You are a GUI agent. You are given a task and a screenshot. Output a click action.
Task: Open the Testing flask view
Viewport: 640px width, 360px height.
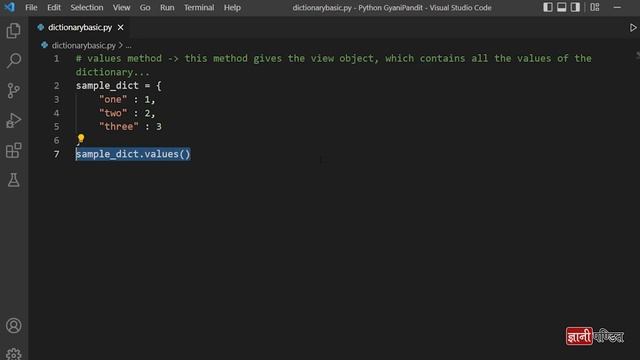point(13,180)
